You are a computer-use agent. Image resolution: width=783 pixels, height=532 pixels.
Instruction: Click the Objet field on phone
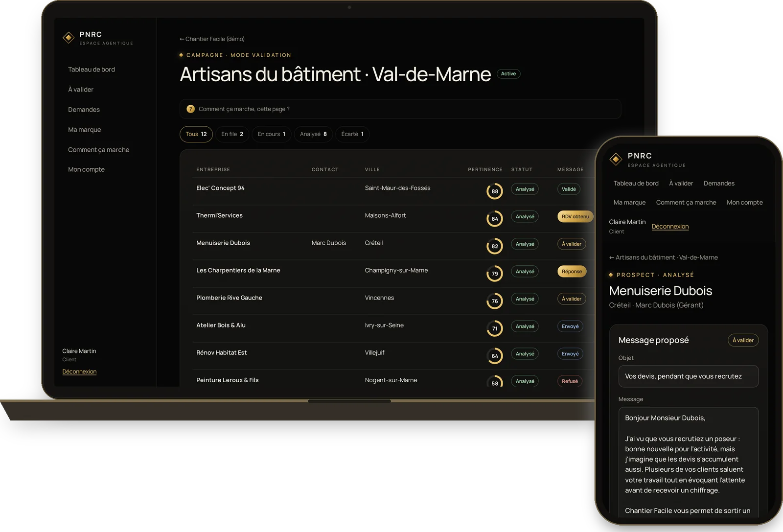pyautogui.click(x=689, y=376)
